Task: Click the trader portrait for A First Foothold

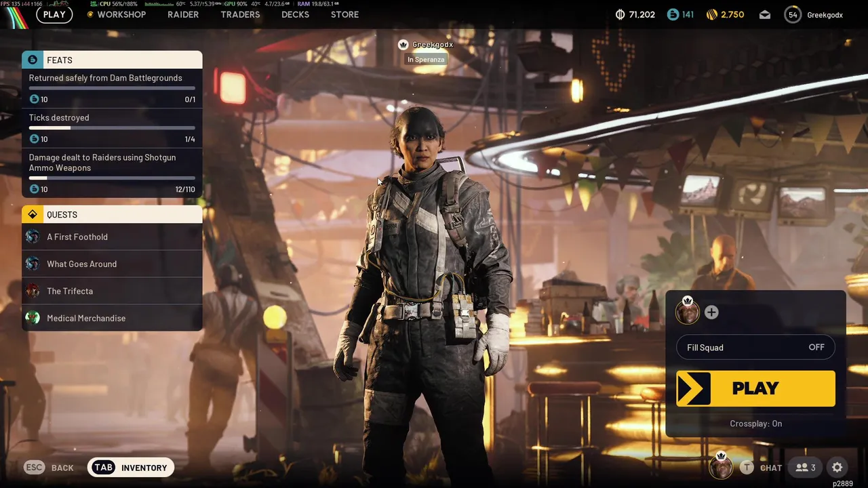Action: click(x=33, y=237)
